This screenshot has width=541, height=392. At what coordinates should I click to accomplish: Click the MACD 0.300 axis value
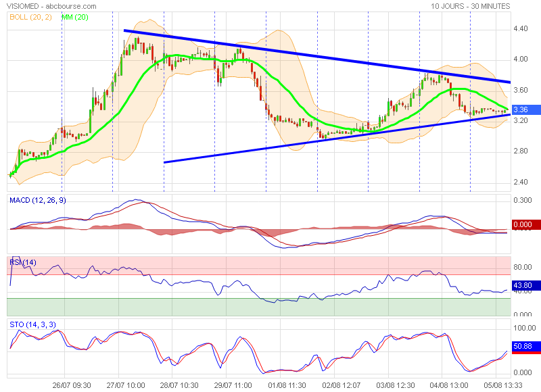[x=522, y=200]
